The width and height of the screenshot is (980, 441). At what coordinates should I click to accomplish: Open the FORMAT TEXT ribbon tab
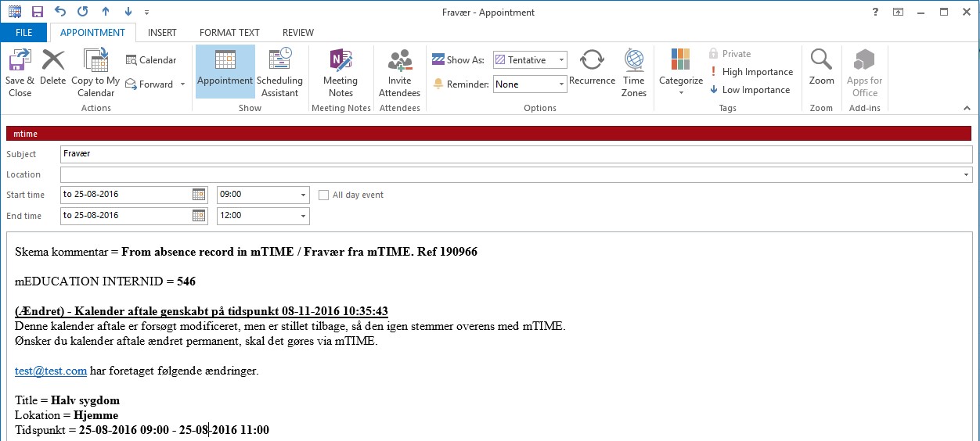point(229,33)
